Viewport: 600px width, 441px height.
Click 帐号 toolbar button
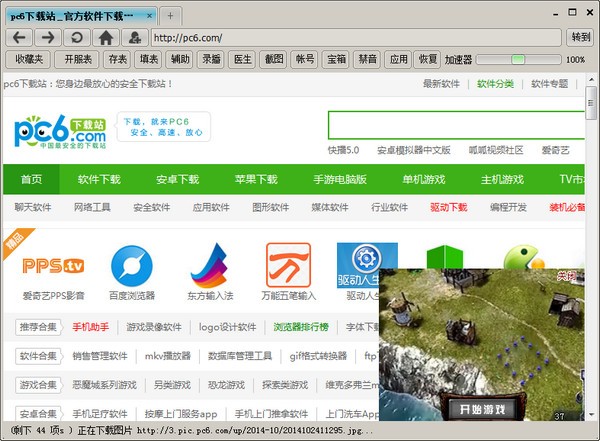(305, 59)
